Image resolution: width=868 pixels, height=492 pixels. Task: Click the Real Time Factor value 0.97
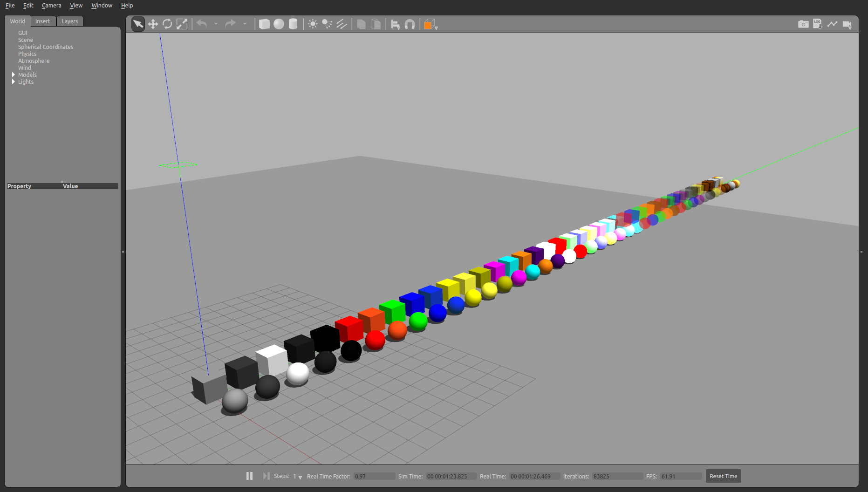[x=374, y=476]
